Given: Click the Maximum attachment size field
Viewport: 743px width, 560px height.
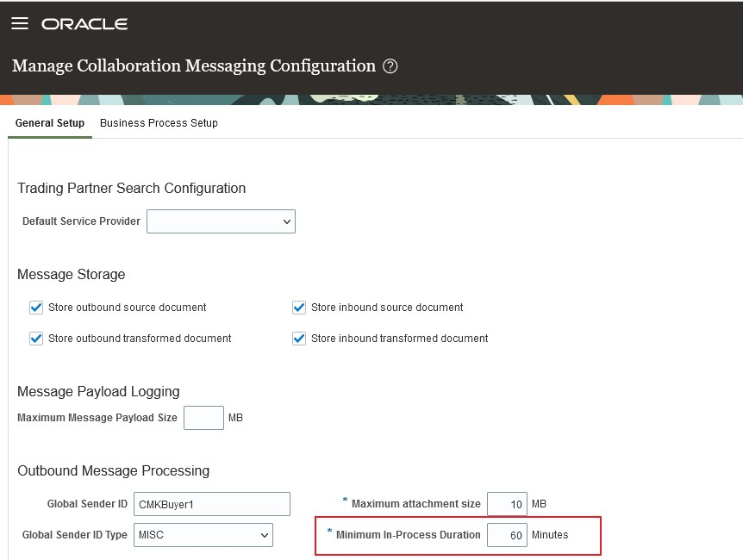Looking at the screenshot, I should point(507,504).
